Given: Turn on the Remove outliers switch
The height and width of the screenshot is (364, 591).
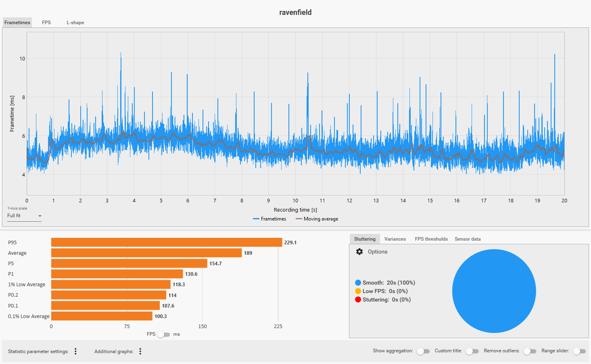Looking at the screenshot, I should (x=530, y=351).
